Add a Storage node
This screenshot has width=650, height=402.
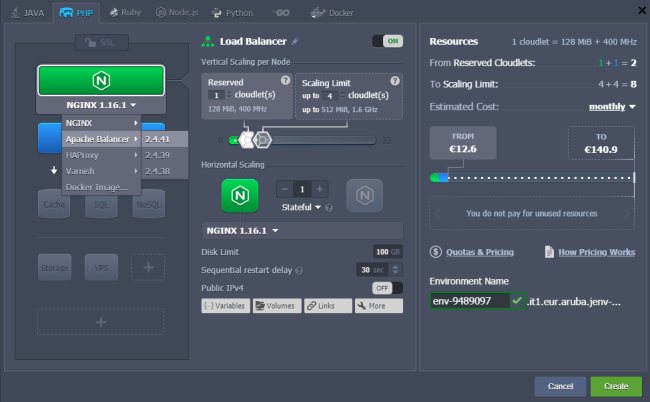pos(54,268)
